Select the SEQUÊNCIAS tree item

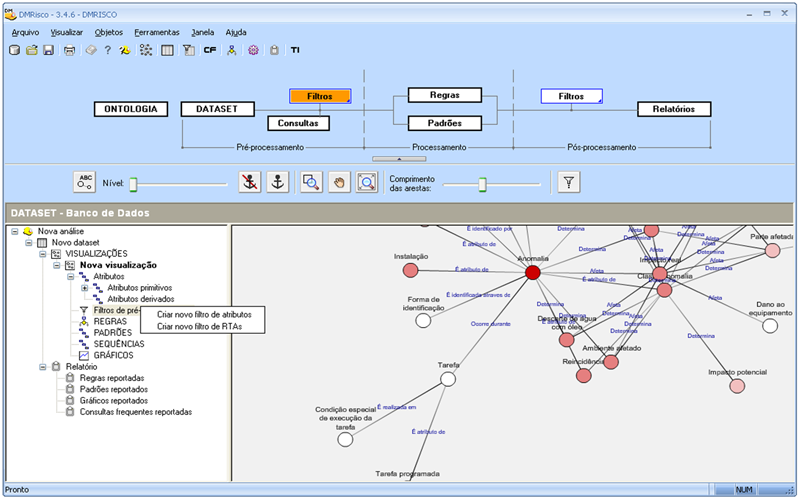pyautogui.click(x=119, y=344)
